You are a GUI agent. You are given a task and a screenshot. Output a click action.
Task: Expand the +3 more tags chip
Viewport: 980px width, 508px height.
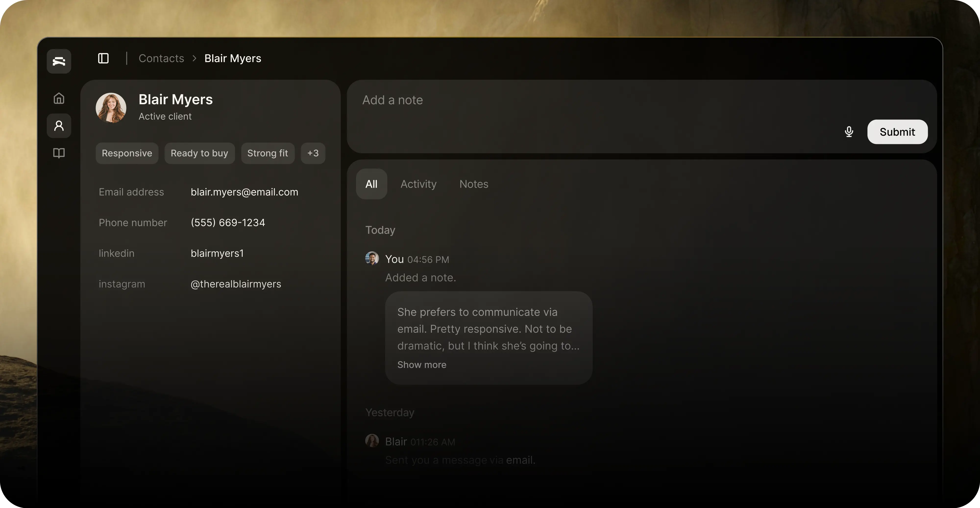click(313, 153)
